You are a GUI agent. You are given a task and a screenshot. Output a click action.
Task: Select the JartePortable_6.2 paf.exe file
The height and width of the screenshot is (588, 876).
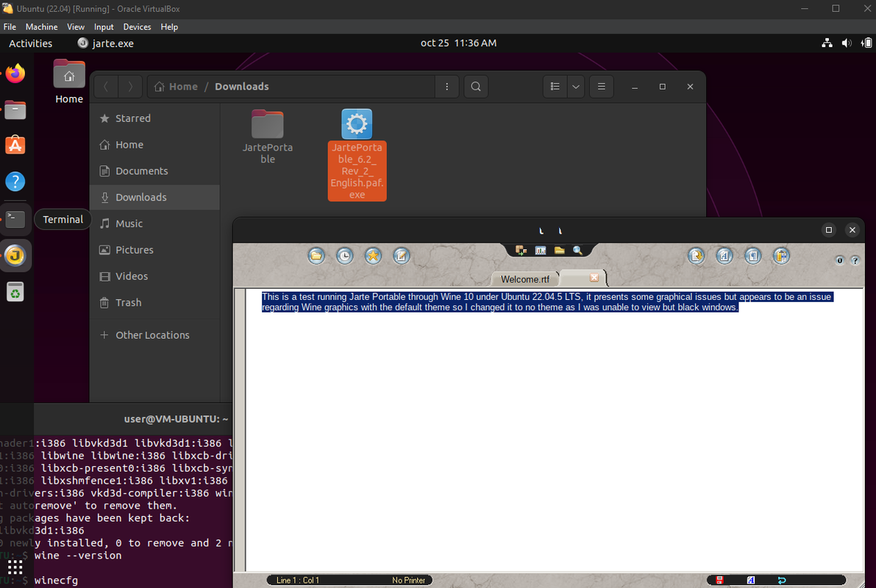[357, 154]
